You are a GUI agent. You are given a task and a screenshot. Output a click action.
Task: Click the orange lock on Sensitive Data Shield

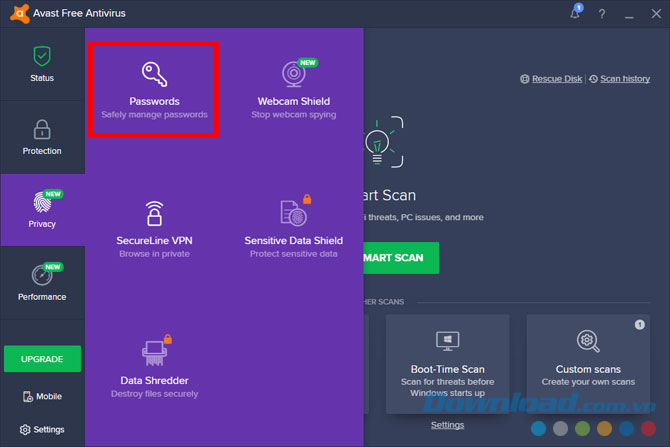coord(307,199)
